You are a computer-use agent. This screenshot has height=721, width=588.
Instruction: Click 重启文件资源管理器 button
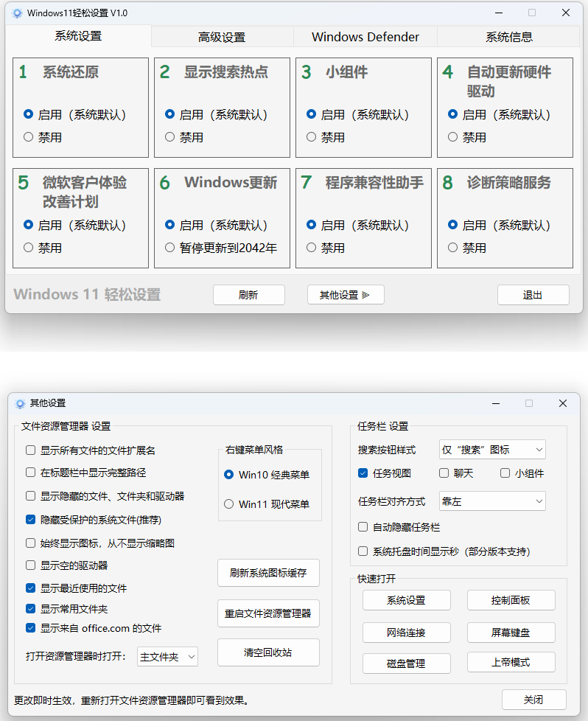[x=268, y=613]
